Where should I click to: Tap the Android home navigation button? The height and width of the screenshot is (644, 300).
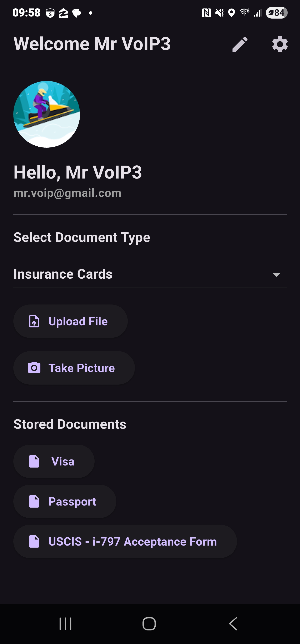(x=149, y=624)
